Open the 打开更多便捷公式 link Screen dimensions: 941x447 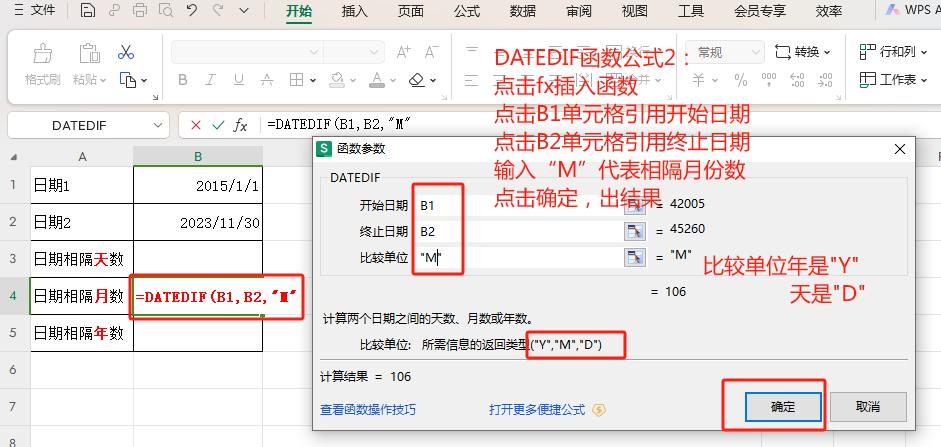point(537,410)
